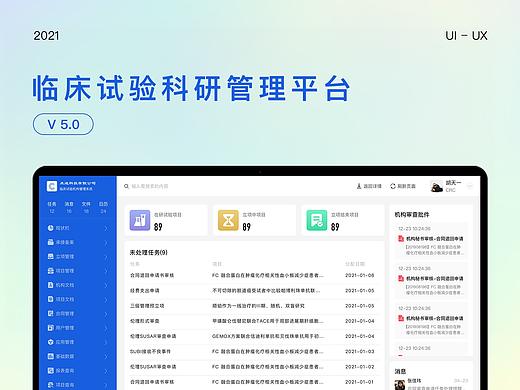The image size is (520, 390).
Task: Expand the 立项管理 chevron
Action: coord(106,257)
